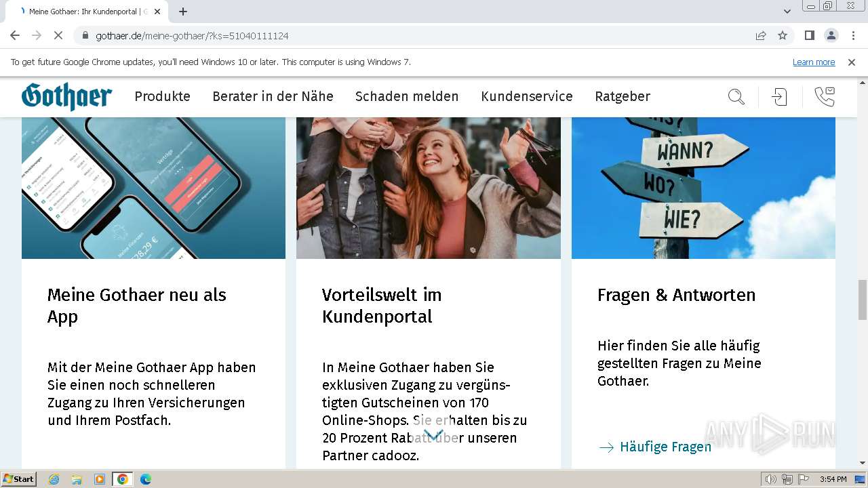Open media player from taskbar

pos(100,479)
